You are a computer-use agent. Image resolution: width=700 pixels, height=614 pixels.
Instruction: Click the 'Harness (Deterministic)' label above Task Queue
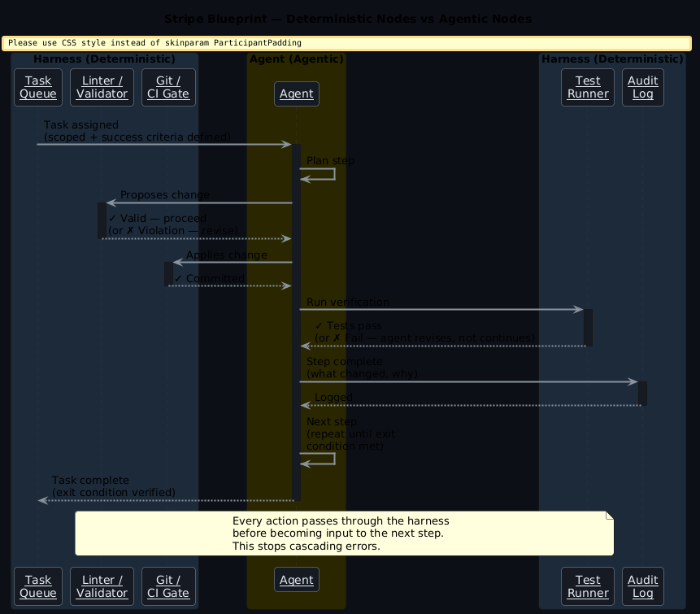(104, 59)
